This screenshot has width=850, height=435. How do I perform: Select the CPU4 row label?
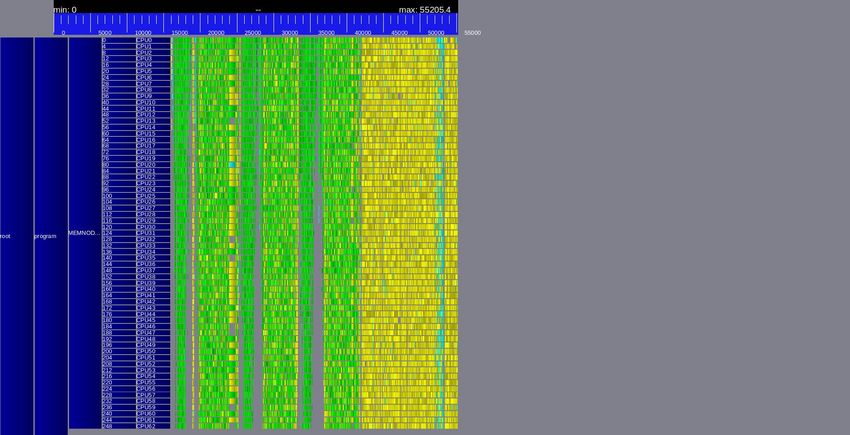click(x=153, y=65)
